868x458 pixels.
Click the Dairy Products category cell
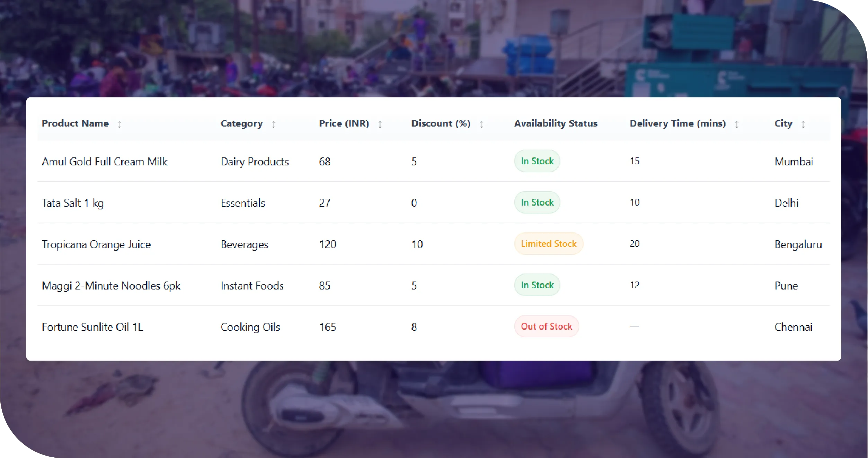click(255, 162)
